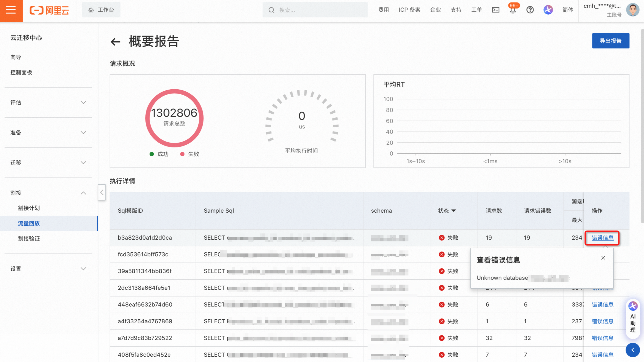
Task: Click the failed status icon for 2dc3138a664fe5e1
Action: tap(441, 288)
